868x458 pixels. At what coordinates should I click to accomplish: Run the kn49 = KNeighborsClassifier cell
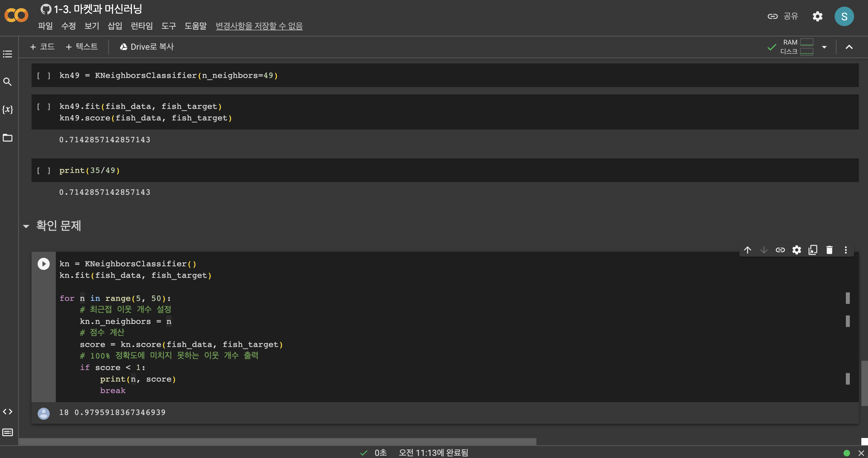[43, 76]
